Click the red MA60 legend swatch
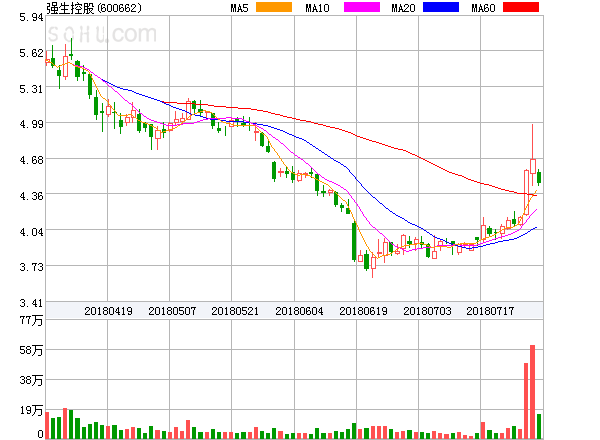This screenshot has width=600, height=440. coord(521,7)
